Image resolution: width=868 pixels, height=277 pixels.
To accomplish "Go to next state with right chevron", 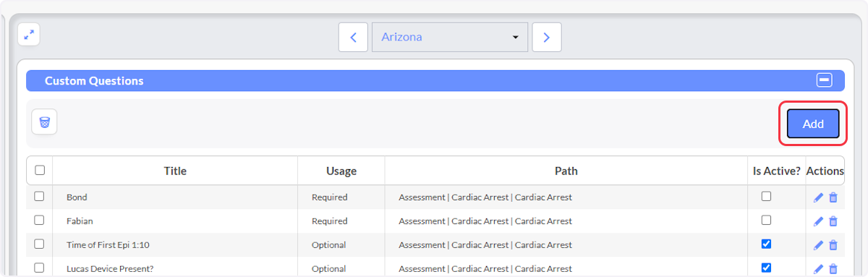I will (547, 37).
